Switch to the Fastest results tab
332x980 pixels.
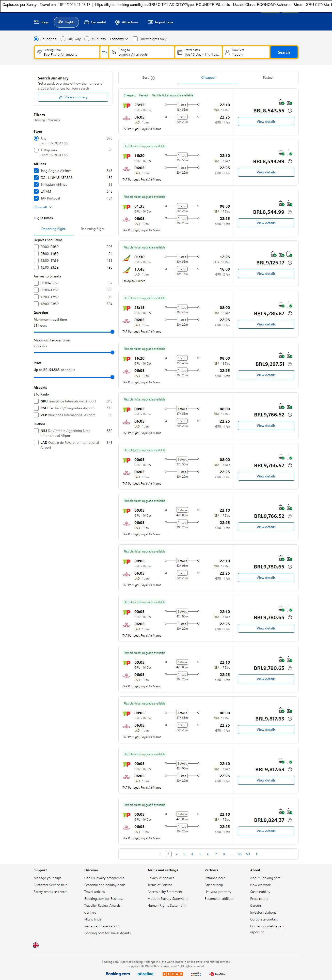click(x=268, y=78)
